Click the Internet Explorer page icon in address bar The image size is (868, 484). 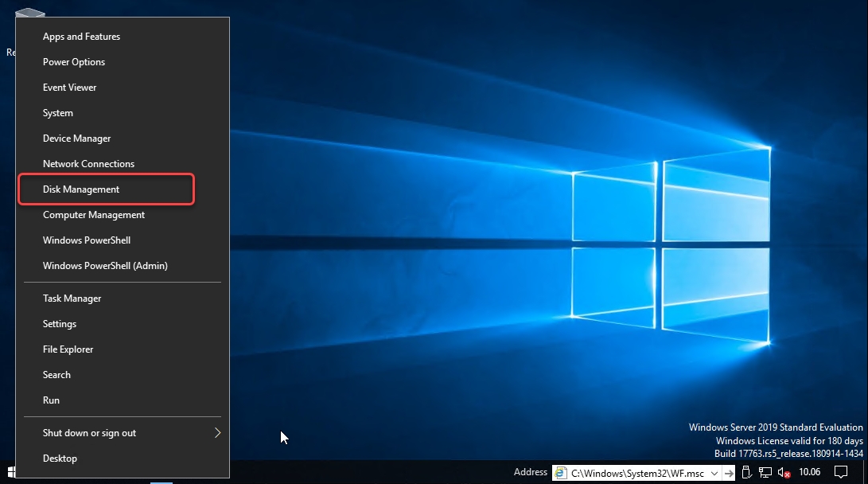(x=560, y=473)
